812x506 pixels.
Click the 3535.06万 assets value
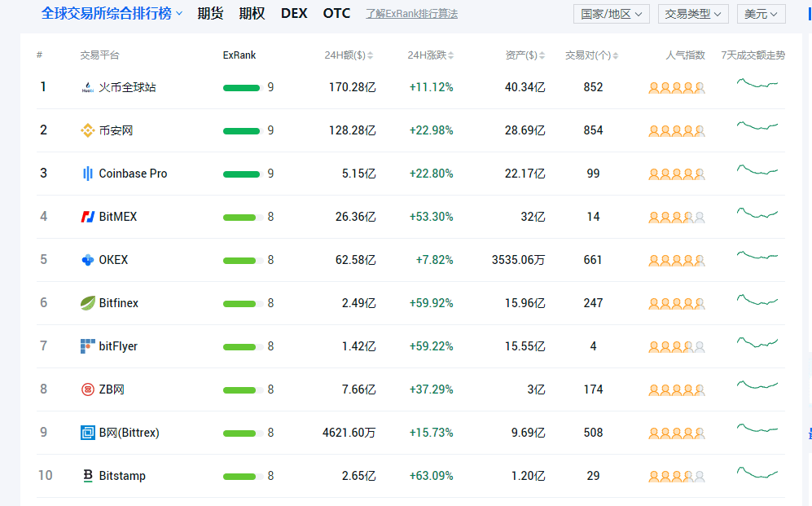(x=518, y=260)
